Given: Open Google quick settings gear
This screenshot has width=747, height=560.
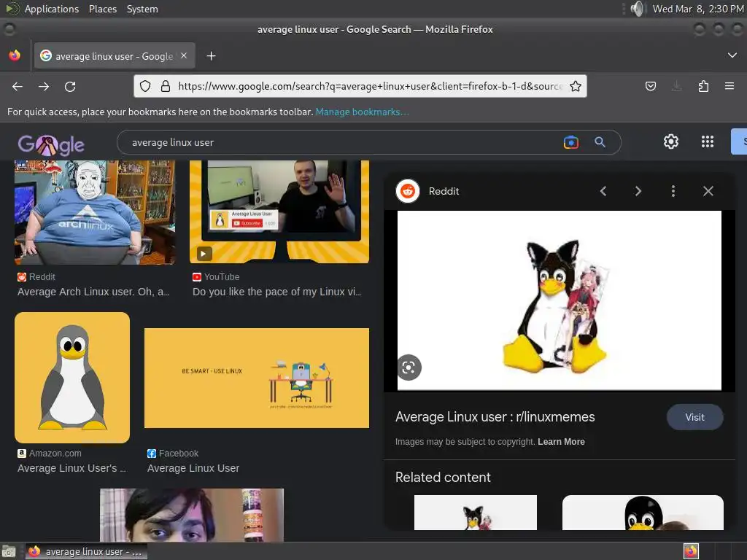Looking at the screenshot, I should [671, 141].
